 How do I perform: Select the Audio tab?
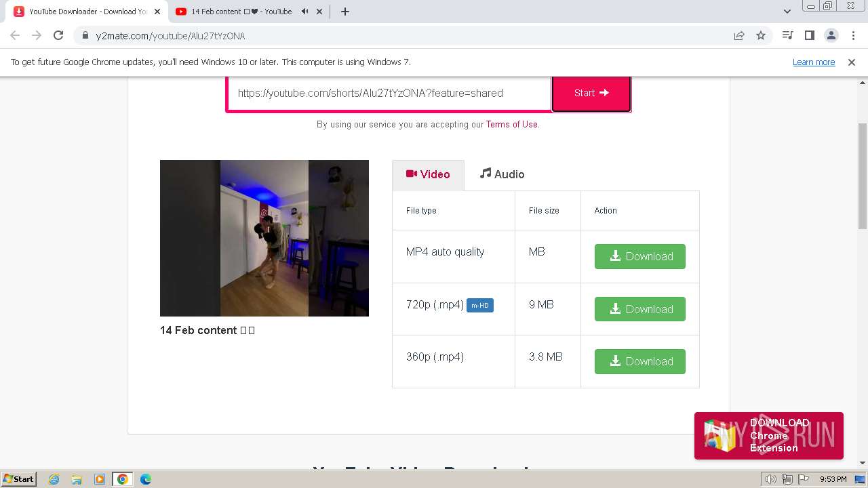[502, 175]
